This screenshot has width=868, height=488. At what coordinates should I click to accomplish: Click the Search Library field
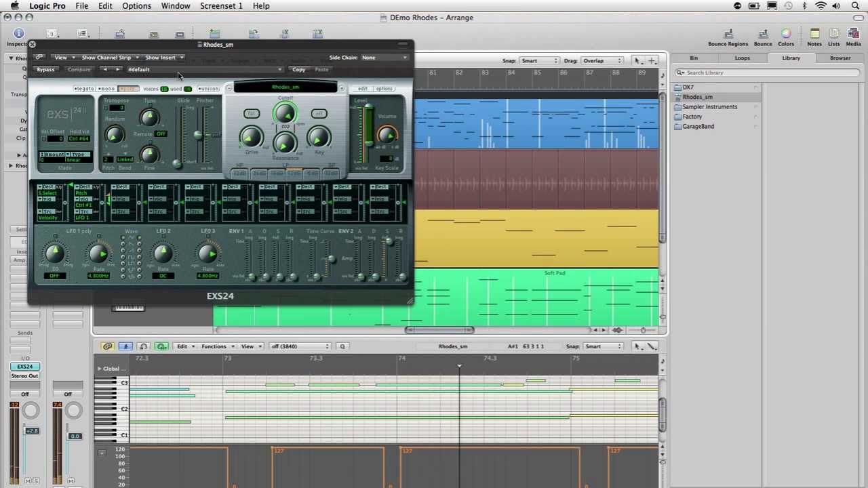click(768, 73)
